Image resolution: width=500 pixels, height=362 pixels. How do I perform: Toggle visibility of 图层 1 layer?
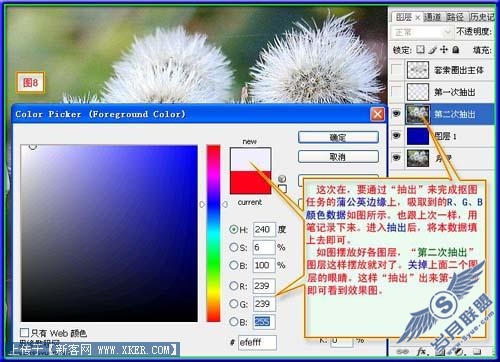coord(396,136)
